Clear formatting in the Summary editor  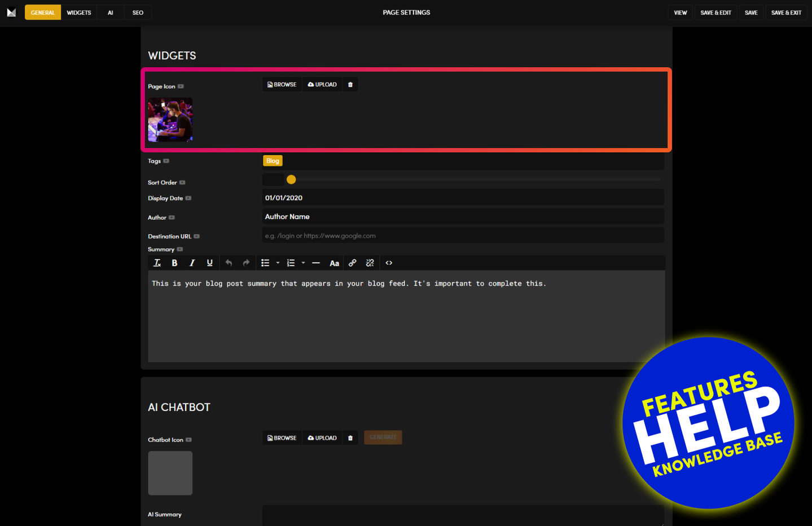tap(157, 263)
